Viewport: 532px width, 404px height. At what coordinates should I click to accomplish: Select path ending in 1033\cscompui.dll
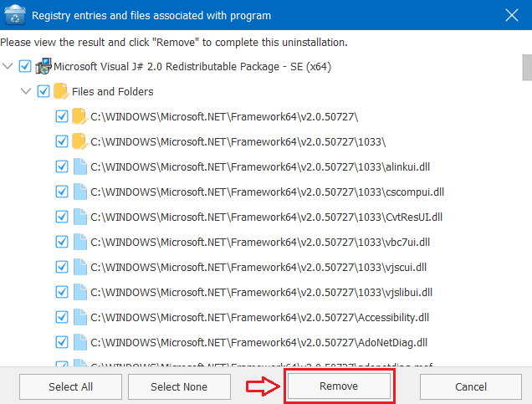coord(268,192)
